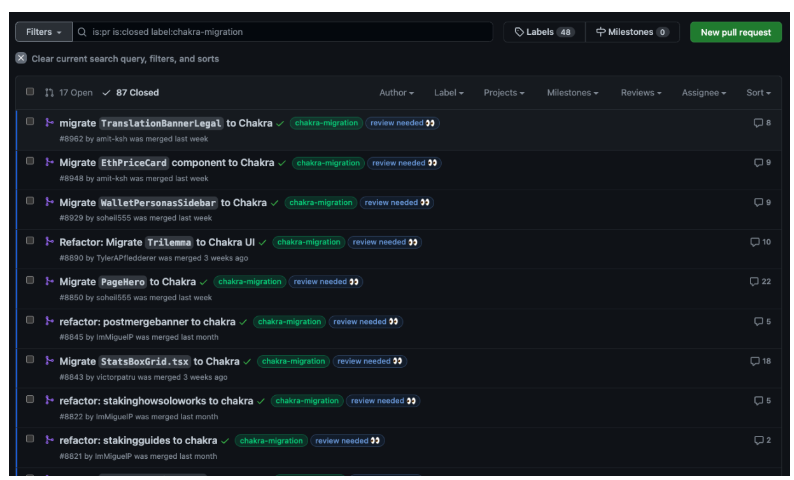The height and width of the screenshot is (480, 794).
Task: Click the merged icon on the Trilemma row
Action: tap(49, 241)
